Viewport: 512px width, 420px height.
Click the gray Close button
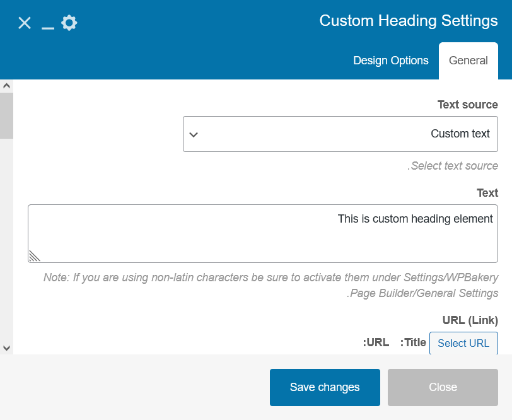point(443,387)
